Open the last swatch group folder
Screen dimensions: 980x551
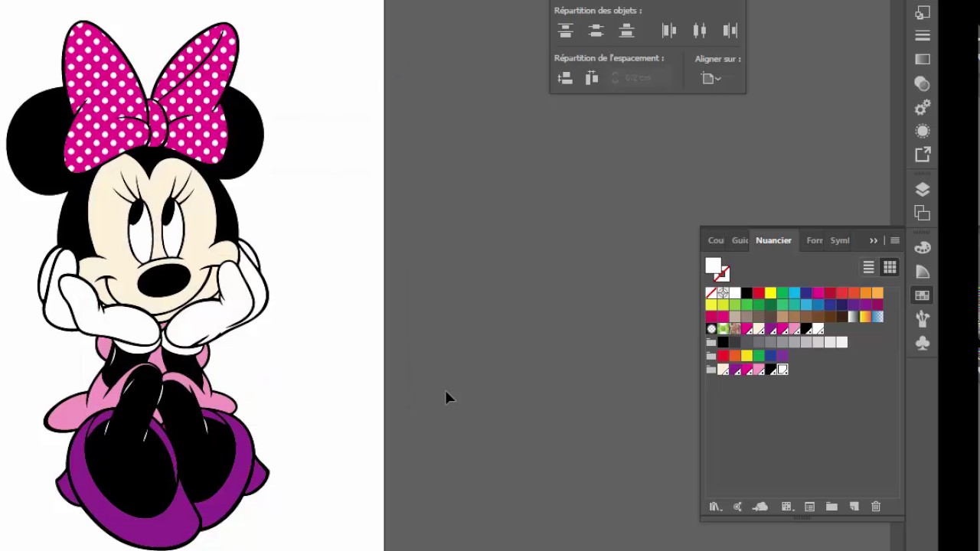click(x=711, y=370)
